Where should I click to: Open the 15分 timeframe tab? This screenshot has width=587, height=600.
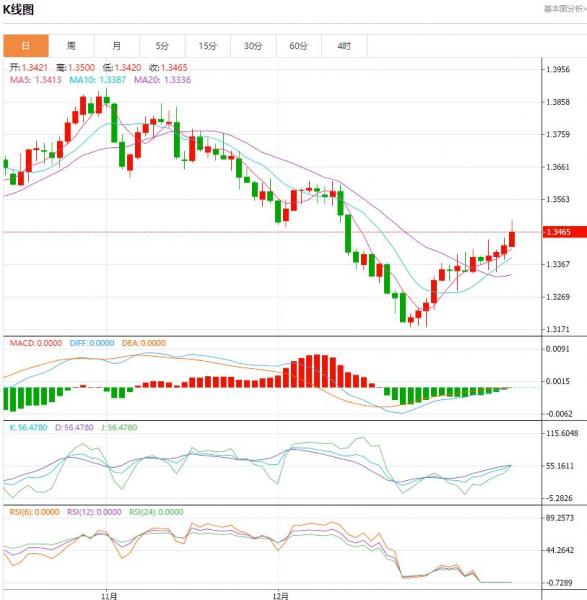[208, 46]
